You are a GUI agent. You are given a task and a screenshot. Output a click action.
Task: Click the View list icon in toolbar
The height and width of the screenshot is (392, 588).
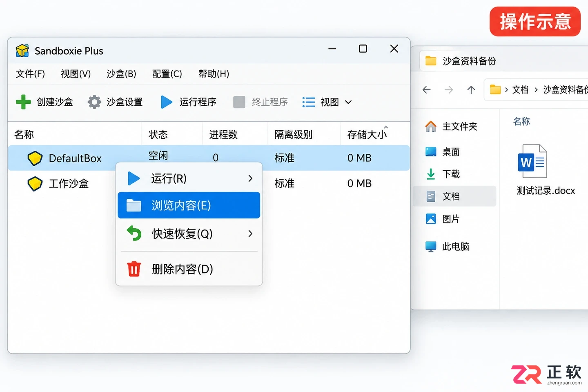[309, 102]
